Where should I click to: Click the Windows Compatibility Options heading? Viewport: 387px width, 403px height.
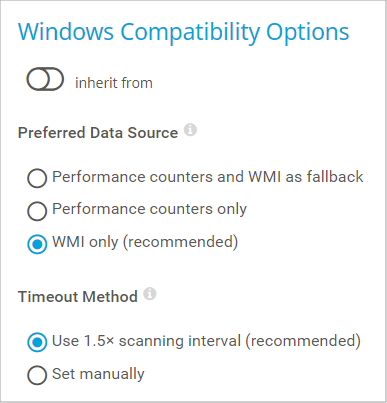click(183, 33)
